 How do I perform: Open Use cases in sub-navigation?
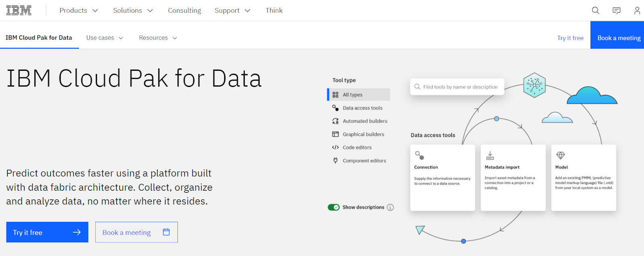pos(100,38)
